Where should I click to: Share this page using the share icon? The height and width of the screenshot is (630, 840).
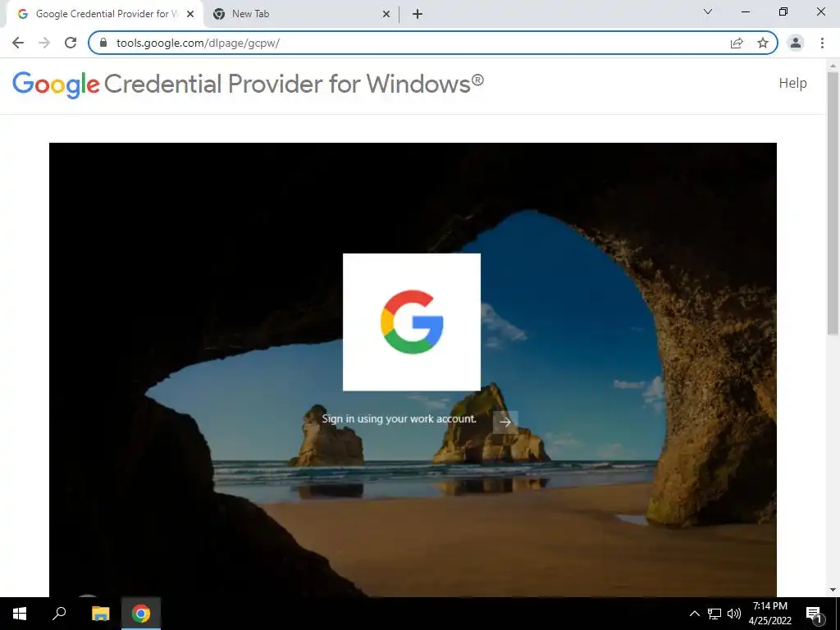pyautogui.click(x=737, y=43)
